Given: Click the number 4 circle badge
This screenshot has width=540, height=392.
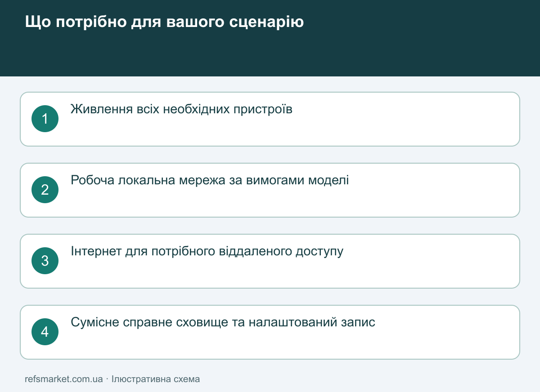Looking at the screenshot, I should 45,332.
